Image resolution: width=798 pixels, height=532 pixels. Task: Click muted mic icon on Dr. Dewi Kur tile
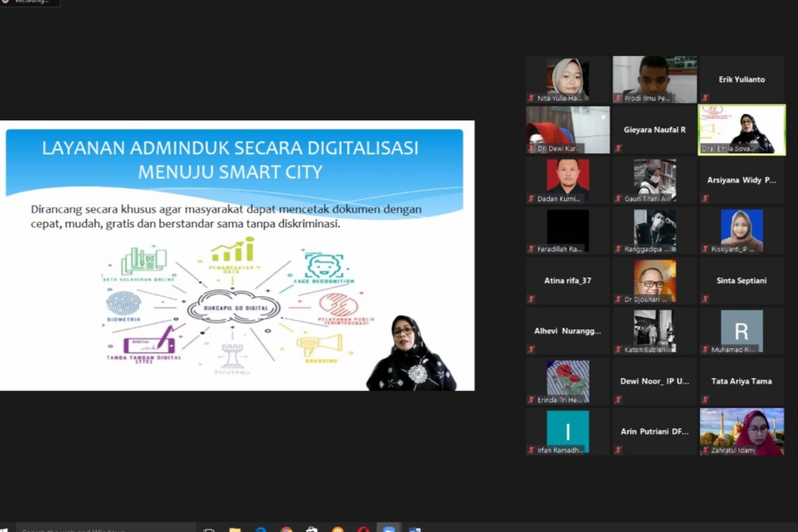point(531,148)
